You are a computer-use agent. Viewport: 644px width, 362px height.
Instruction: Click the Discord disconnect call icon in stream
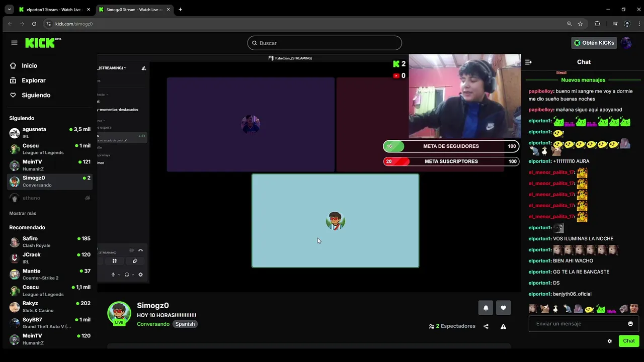click(x=140, y=250)
